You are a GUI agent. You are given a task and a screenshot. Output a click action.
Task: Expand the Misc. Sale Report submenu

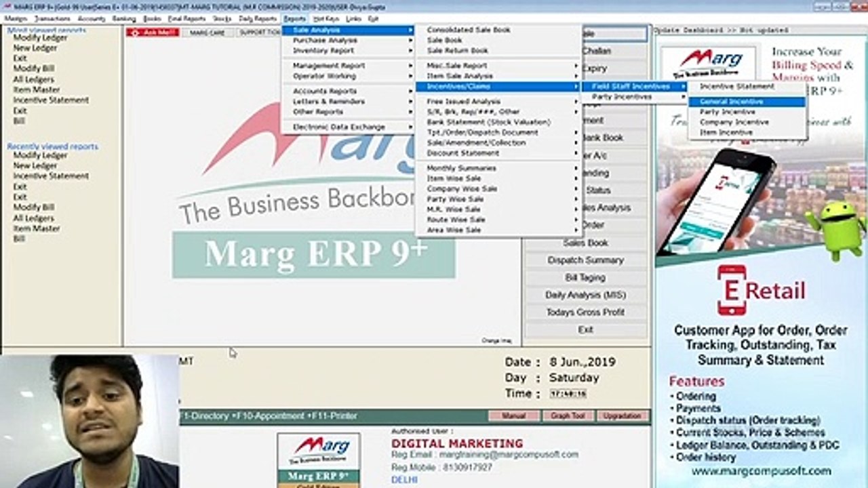click(498, 66)
